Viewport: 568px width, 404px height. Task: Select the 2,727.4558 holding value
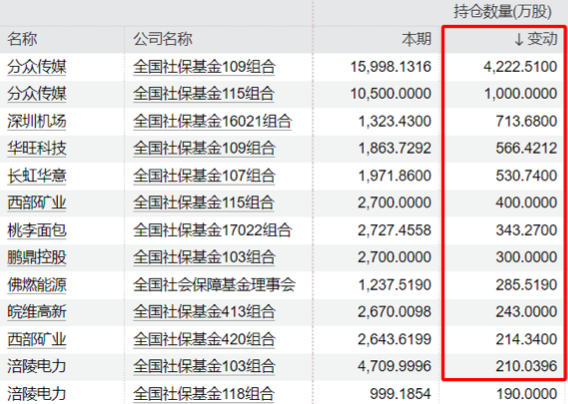(x=395, y=230)
